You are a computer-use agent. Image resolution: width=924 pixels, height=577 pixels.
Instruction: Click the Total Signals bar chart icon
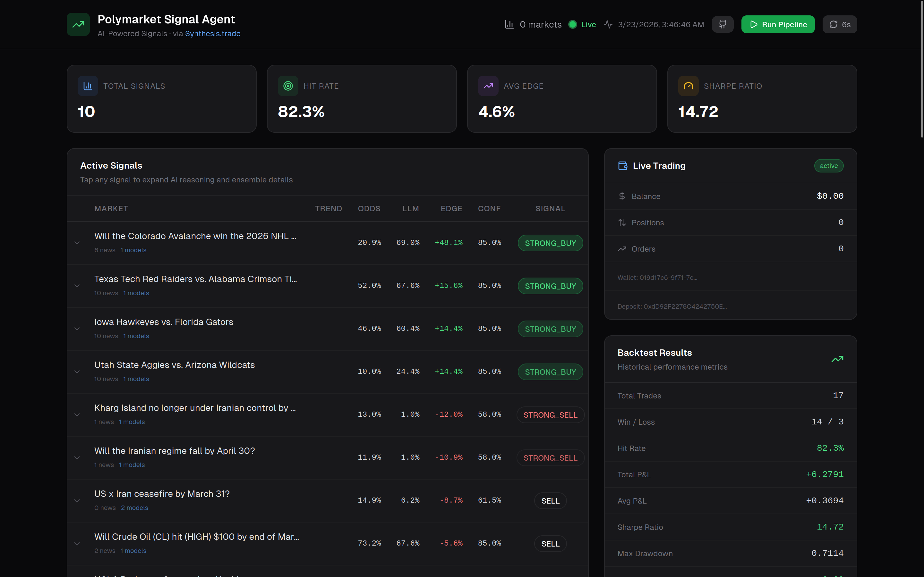pyautogui.click(x=88, y=86)
